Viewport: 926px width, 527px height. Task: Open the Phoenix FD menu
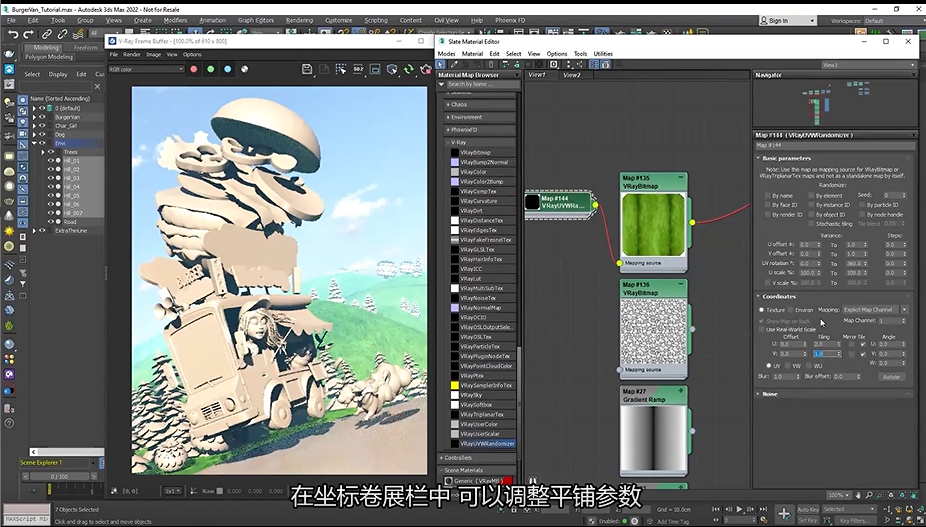click(510, 20)
